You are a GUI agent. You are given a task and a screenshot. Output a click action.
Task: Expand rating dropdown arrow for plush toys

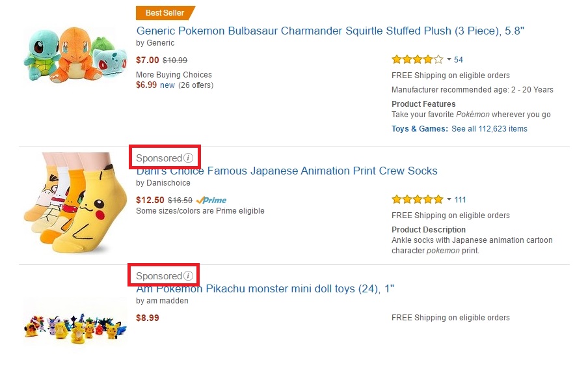point(449,60)
